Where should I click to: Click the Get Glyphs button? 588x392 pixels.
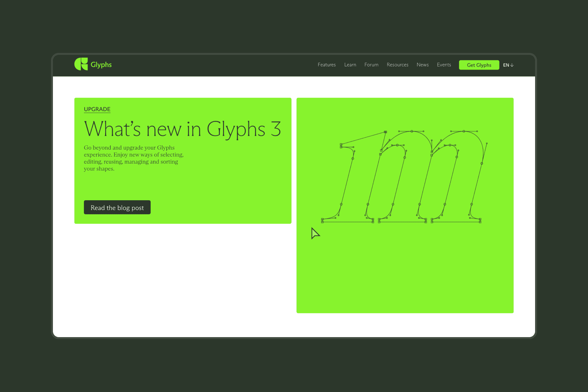[479, 65]
